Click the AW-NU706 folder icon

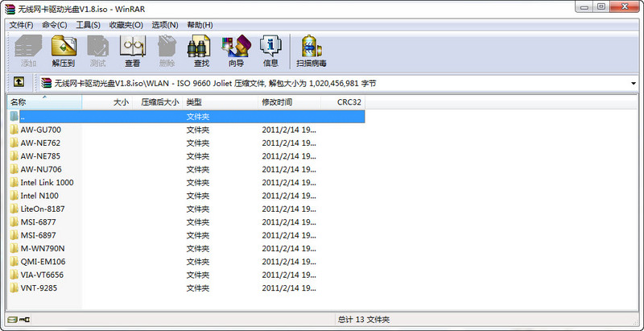(14, 169)
